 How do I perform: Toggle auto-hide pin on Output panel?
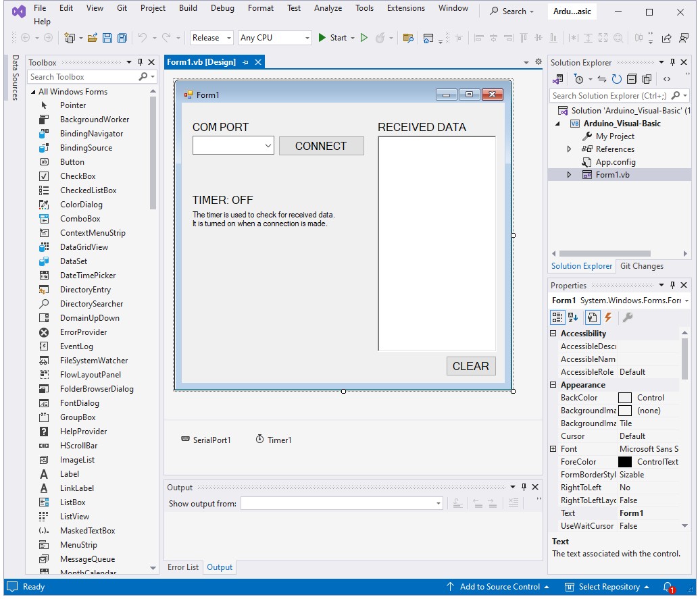click(x=524, y=487)
